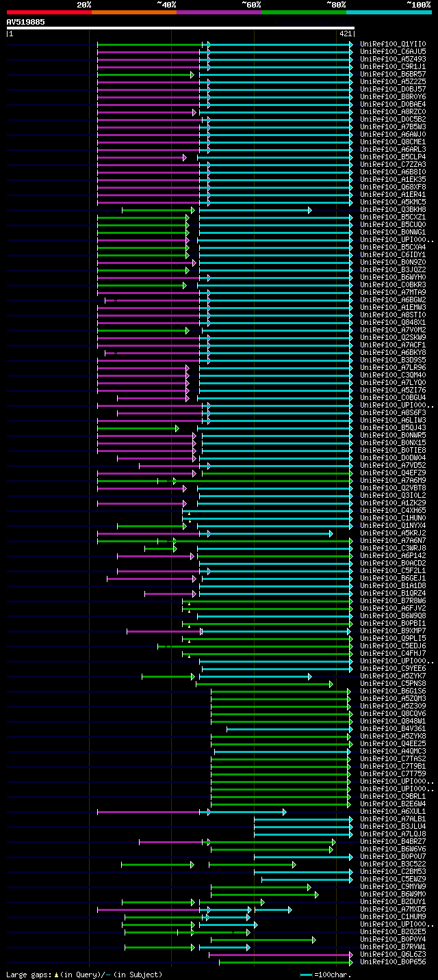
Task: Click the red 20% identity legend bar
Action: coord(49,12)
